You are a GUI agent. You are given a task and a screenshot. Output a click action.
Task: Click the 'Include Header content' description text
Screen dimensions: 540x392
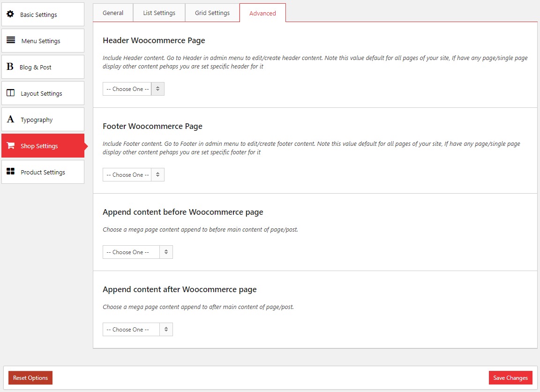pyautogui.click(x=315, y=62)
